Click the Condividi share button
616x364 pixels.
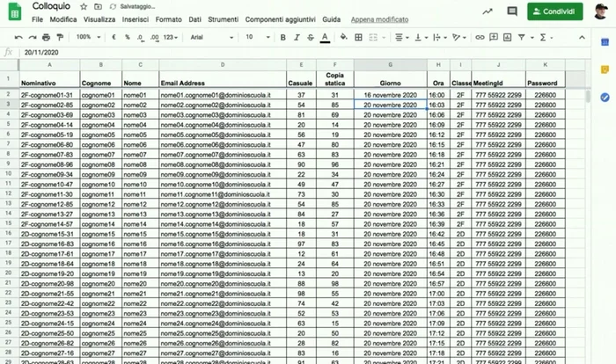554,11
